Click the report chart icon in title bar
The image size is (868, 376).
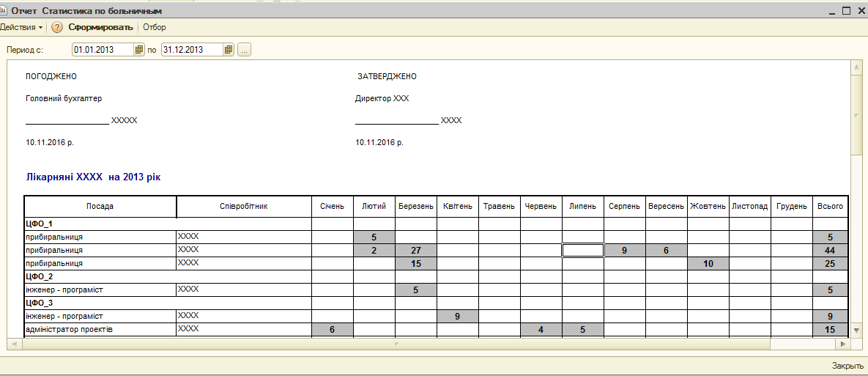tap(4, 11)
